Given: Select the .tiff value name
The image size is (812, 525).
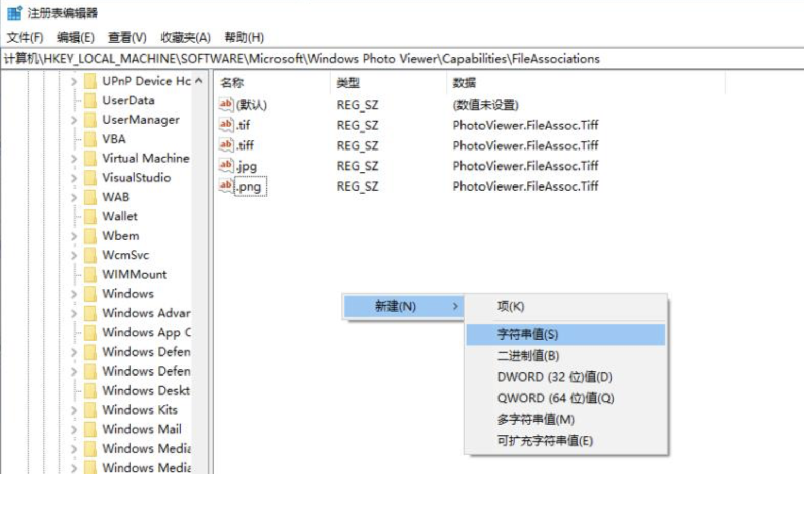Looking at the screenshot, I should (x=245, y=145).
